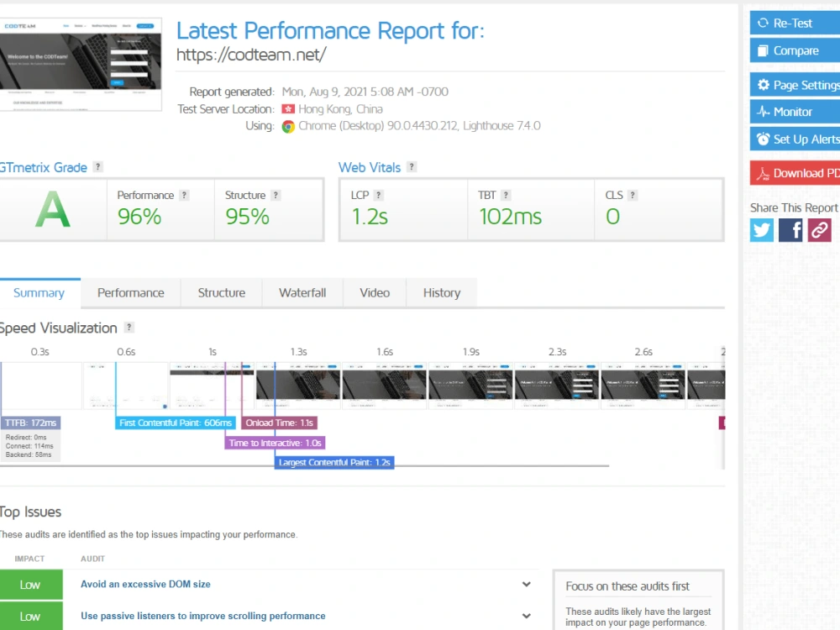Click question mark beside CLS
Viewport: 840px width, 630px height.
633,195
